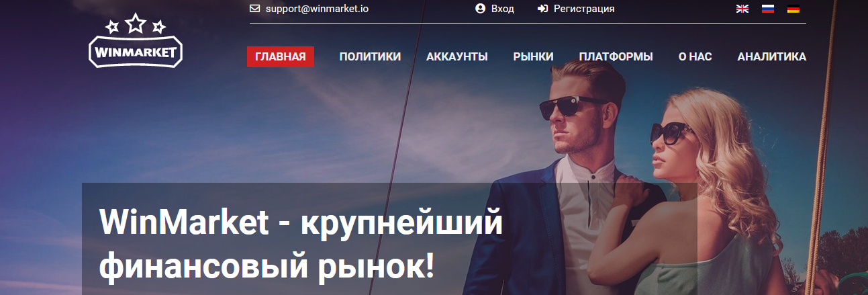
Task: Open the АНАЛИТИКА menu item
Action: click(772, 57)
